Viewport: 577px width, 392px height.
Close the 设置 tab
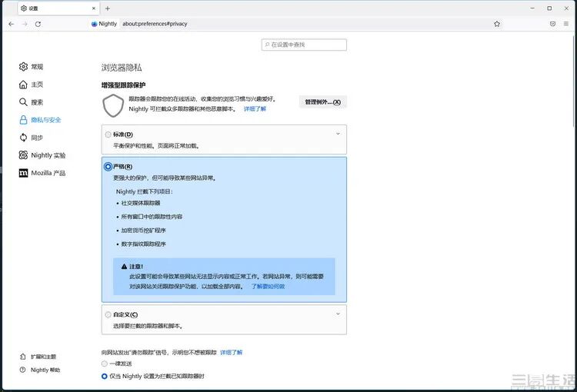click(x=94, y=8)
